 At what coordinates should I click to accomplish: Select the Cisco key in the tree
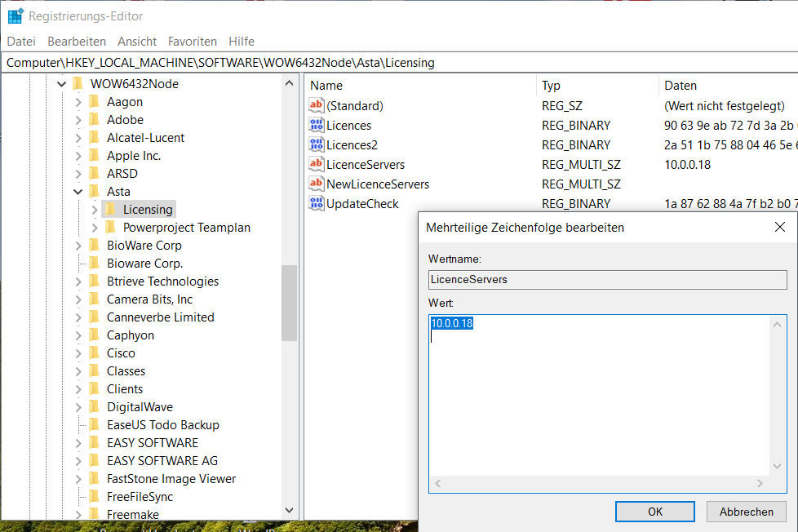click(x=121, y=353)
